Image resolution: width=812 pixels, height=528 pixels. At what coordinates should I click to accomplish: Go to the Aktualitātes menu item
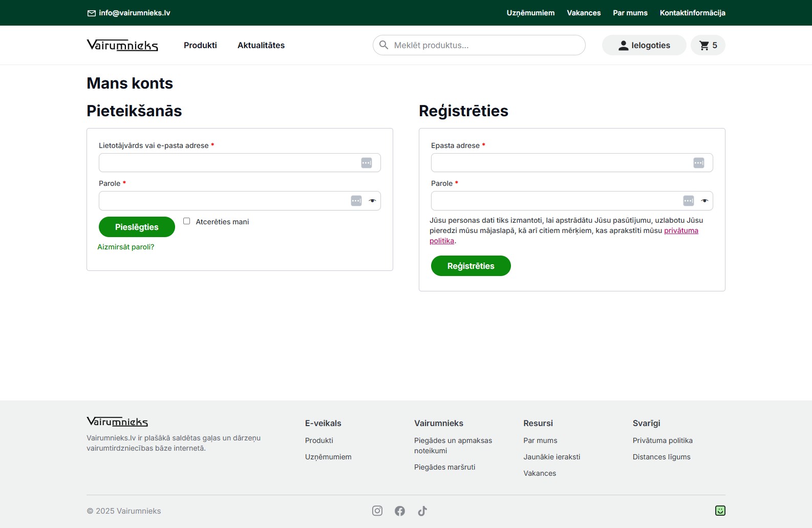(x=261, y=45)
